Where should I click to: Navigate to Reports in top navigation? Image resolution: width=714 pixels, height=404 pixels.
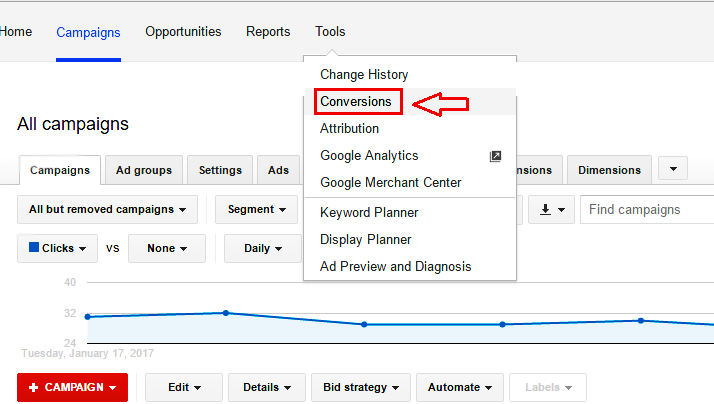click(268, 32)
